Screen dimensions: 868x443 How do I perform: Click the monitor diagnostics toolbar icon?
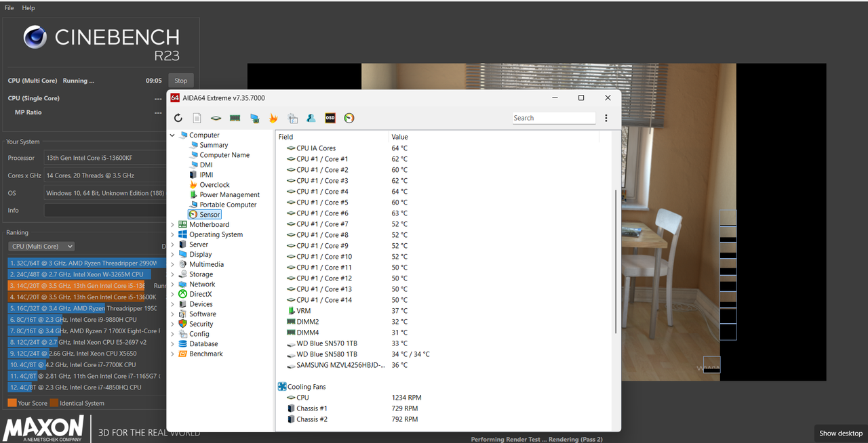(x=255, y=118)
